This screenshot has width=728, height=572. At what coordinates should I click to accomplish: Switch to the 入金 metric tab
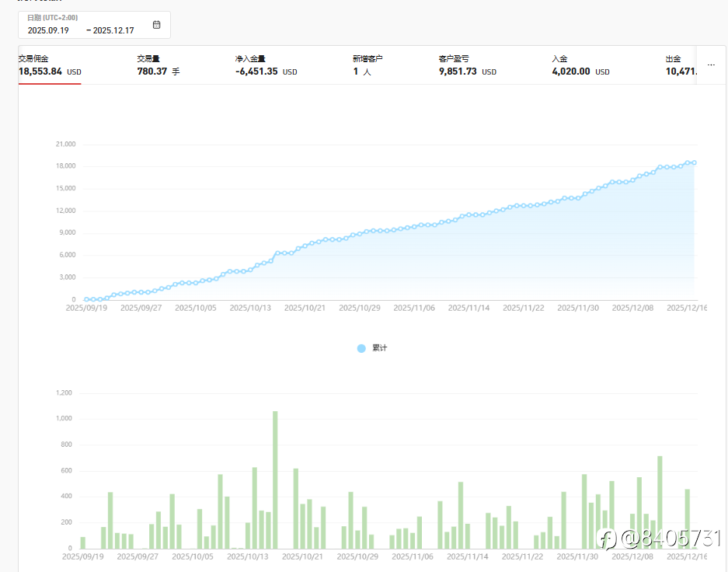click(580, 65)
